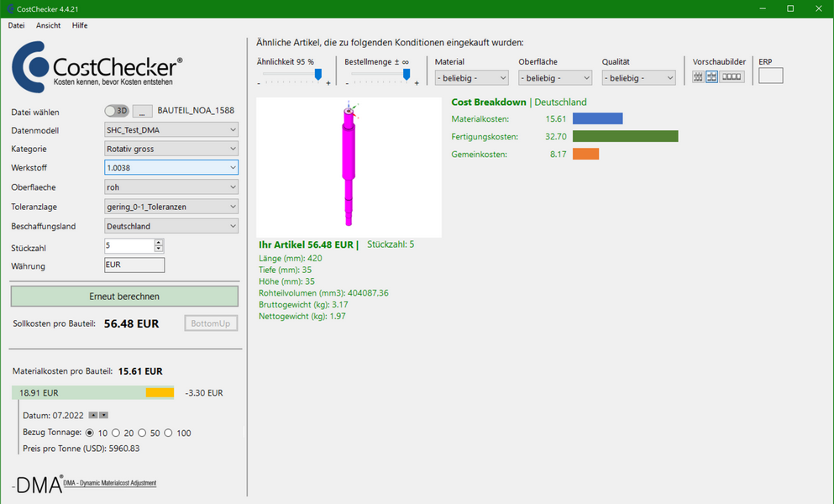834x504 pixels.
Task: Open the Kategorie dropdown showing Rotativ gross
Action: coord(171,149)
